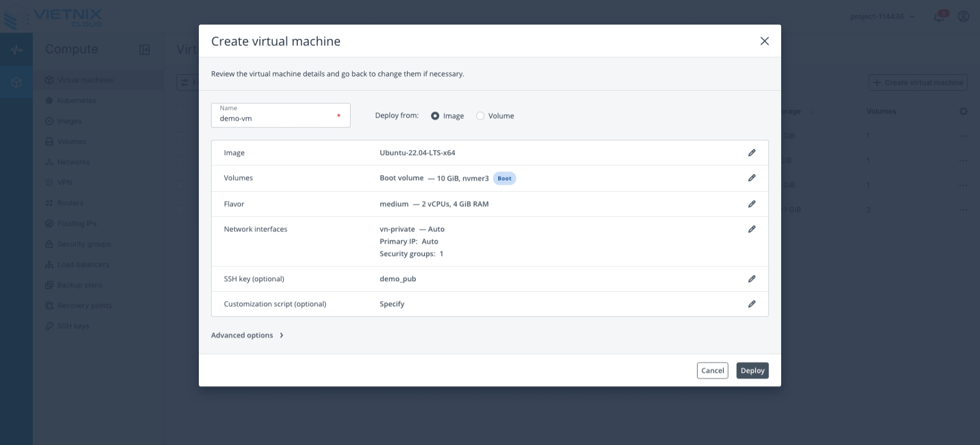The image size is (980, 445).
Task: Click the Ubuntu-22.04-LTS-x64 image value
Action: [x=417, y=153]
